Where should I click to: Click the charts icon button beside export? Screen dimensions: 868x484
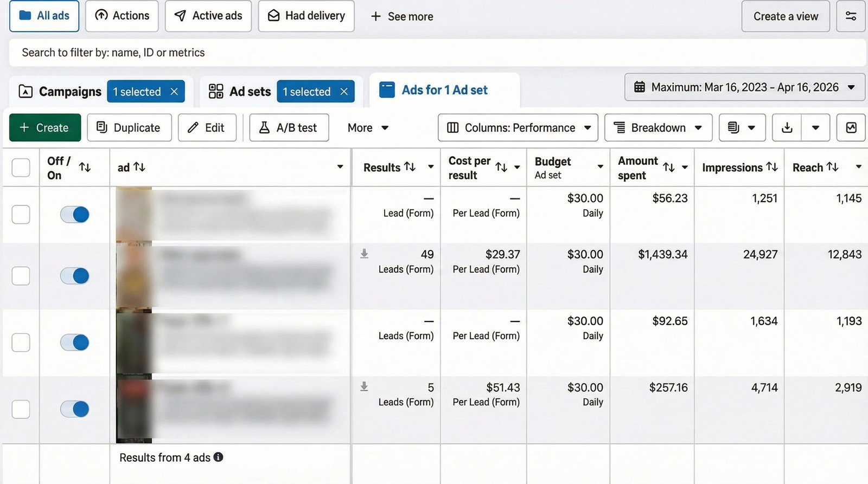[851, 128]
